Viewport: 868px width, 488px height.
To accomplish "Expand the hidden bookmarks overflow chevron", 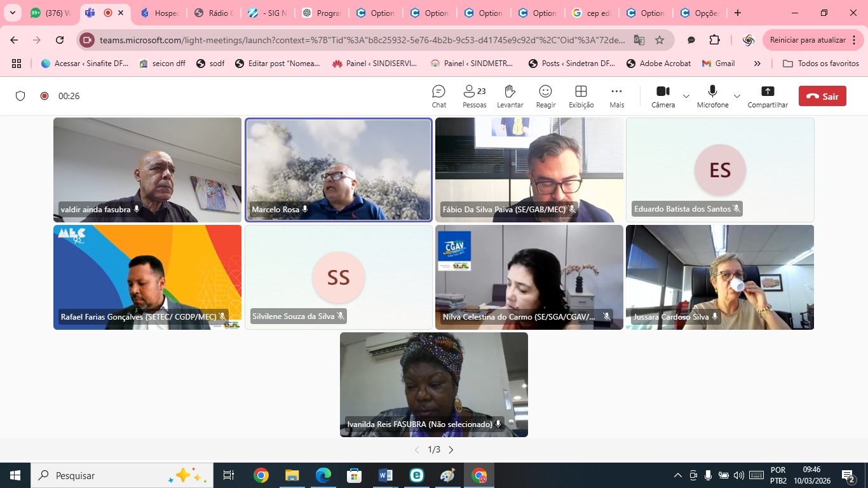I will click(x=757, y=64).
